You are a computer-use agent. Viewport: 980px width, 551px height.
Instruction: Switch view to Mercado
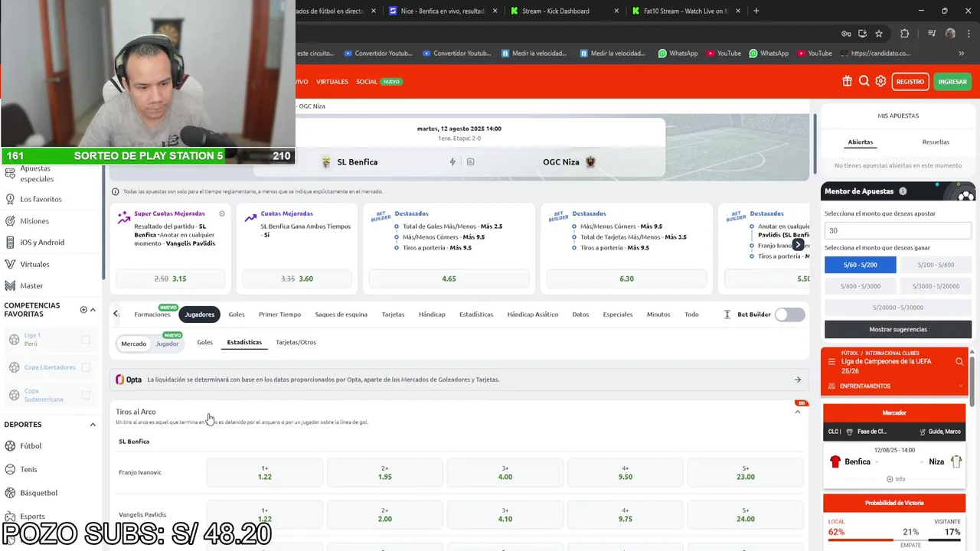pos(133,344)
